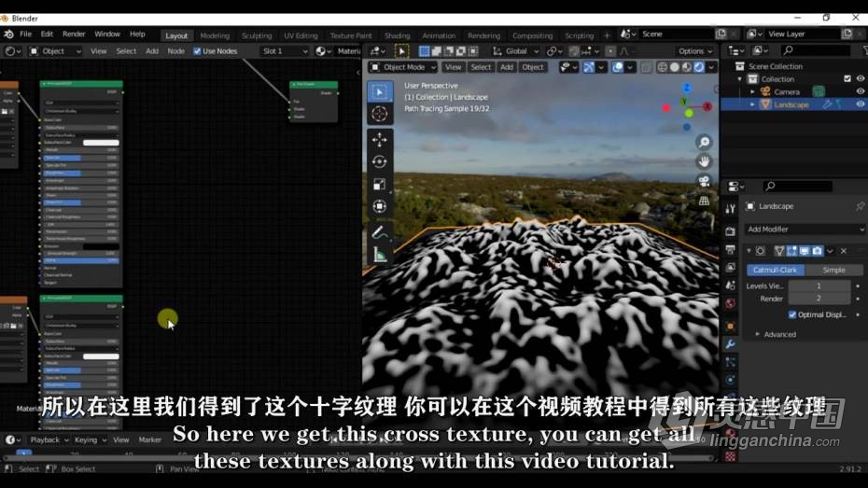Open viewport Add menu button
Image resolution: width=868 pixels, height=488 pixels.
click(x=507, y=67)
